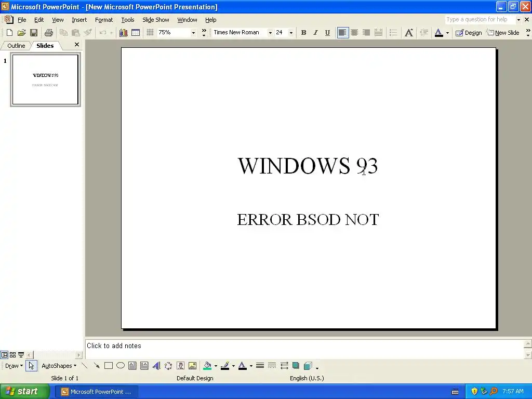Toggle bold formatting
Viewport: 532px width, 399px height.
point(303,33)
